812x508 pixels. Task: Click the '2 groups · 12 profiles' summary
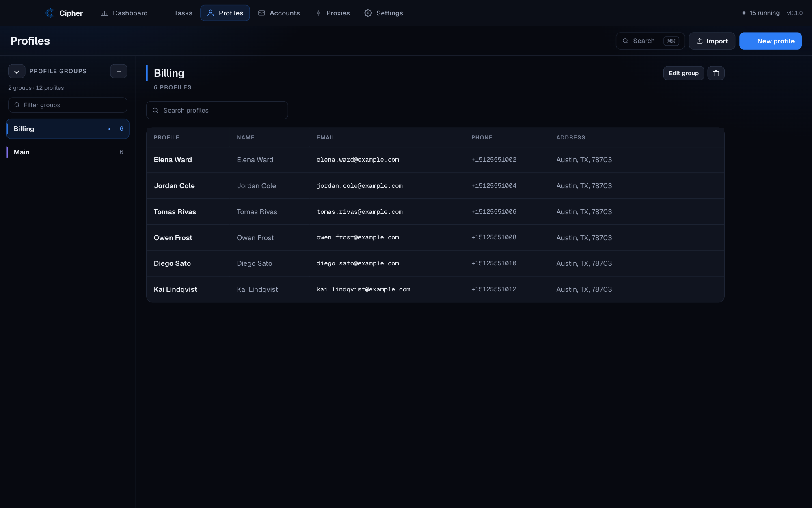click(x=36, y=88)
